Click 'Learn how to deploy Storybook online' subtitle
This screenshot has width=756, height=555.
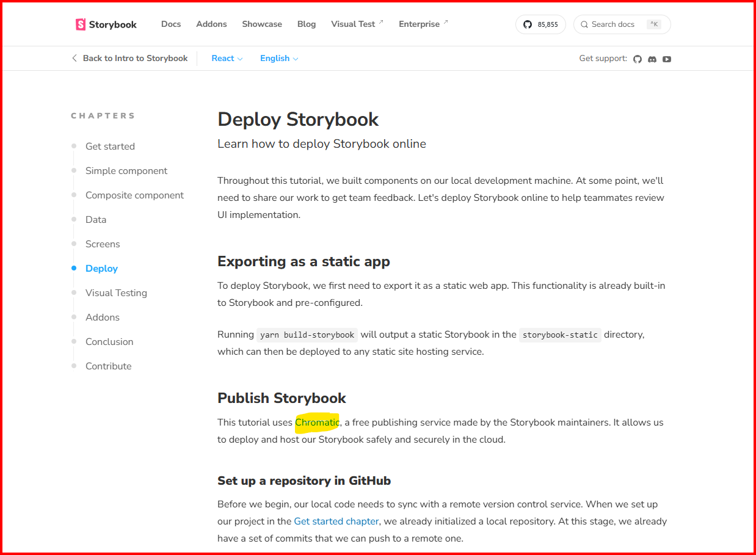(x=322, y=144)
